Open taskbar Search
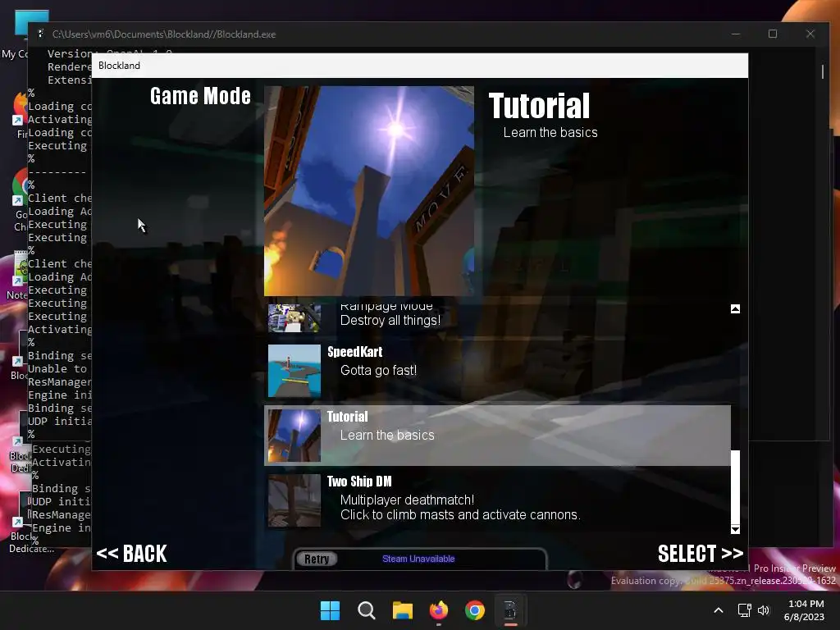 pos(367,610)
